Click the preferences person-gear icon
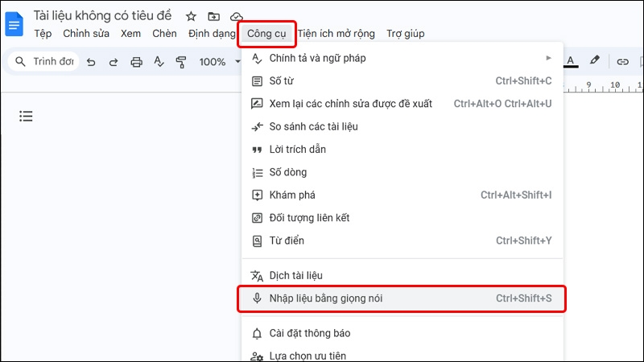The height and width of the screenshot is (362, 644). pyautogui.click(x=257, y=356)
